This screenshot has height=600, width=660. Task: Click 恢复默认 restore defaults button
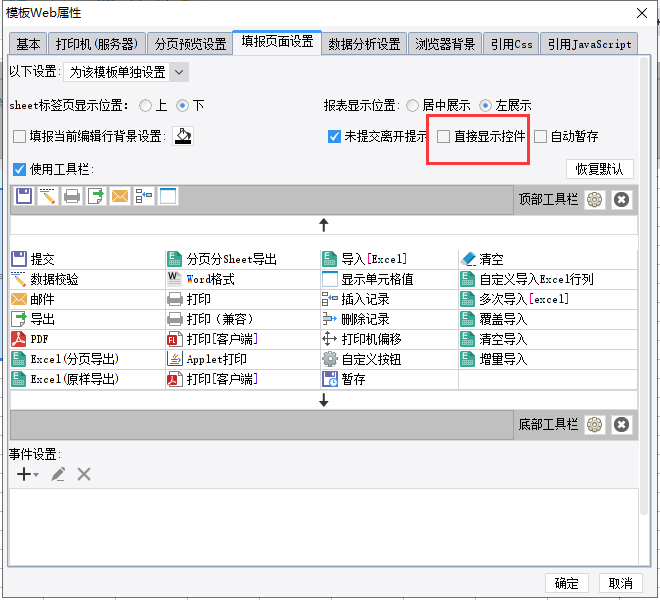pos(599,169)
